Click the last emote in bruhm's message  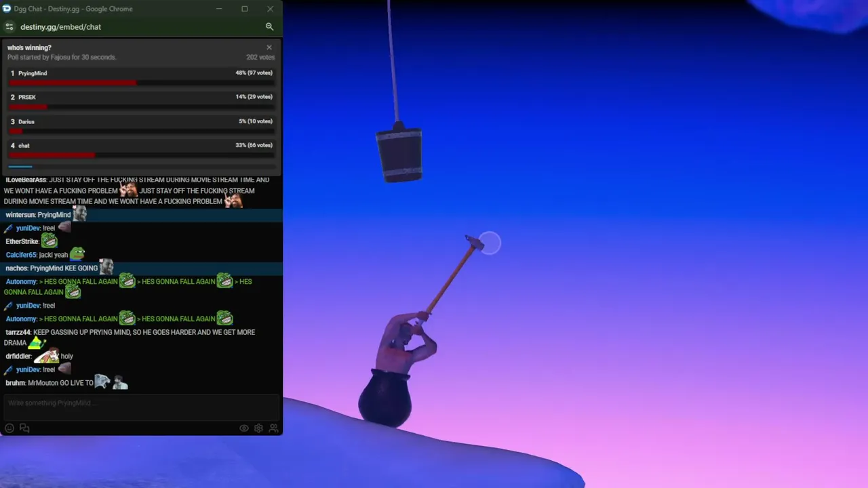[120, 382]
